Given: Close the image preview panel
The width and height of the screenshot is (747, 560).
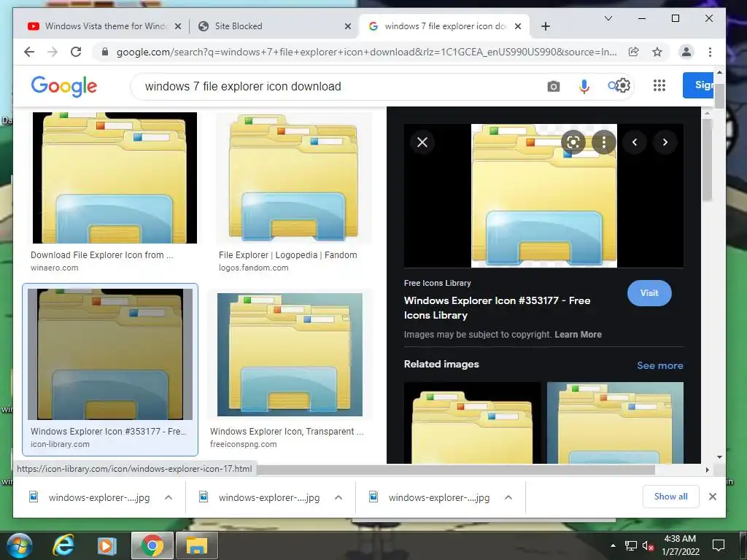Looking at the screenshot, I should (422, 142).
